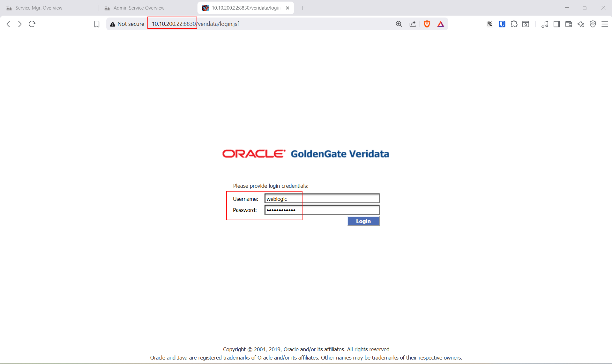Launch the Leo AI sparkle icon
Viewport: 612px width, 364px height.
[581, 24]
